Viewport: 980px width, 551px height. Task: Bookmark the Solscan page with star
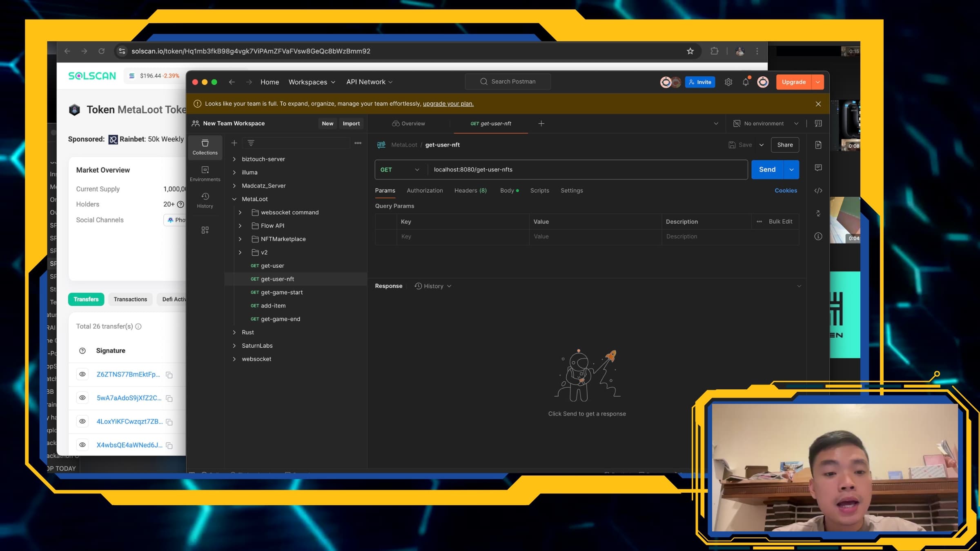pos(690,51)
